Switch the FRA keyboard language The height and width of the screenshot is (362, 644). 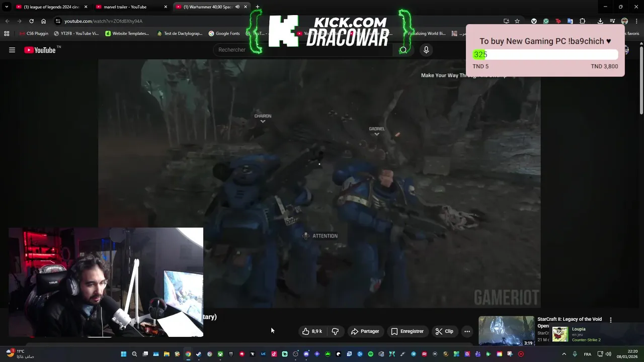[588, 354]
